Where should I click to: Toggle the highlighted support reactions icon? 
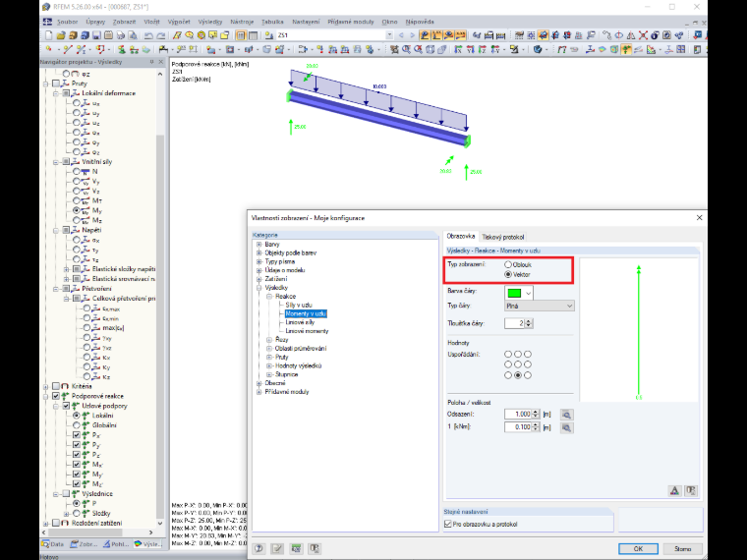[626, 49]
